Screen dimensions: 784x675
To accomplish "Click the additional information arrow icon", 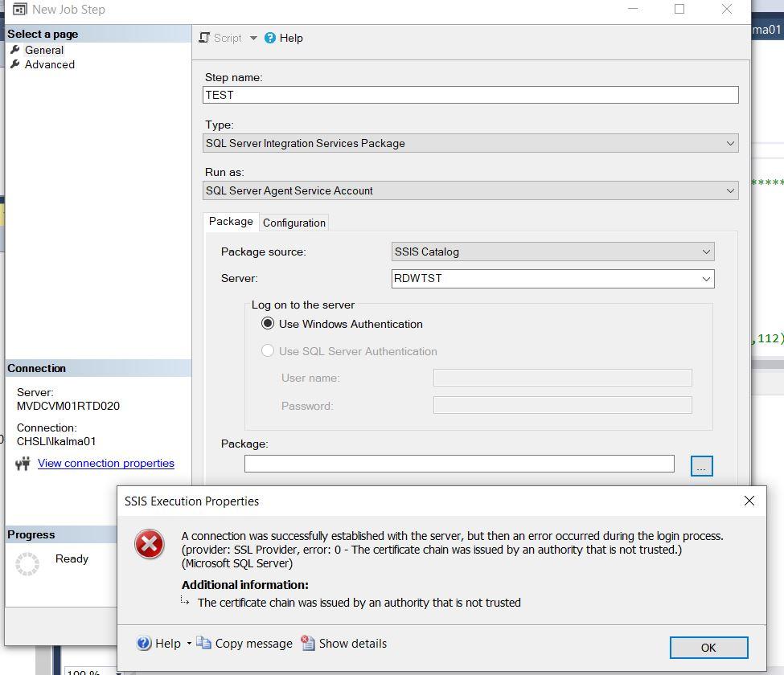I will (x=185, y=601).
